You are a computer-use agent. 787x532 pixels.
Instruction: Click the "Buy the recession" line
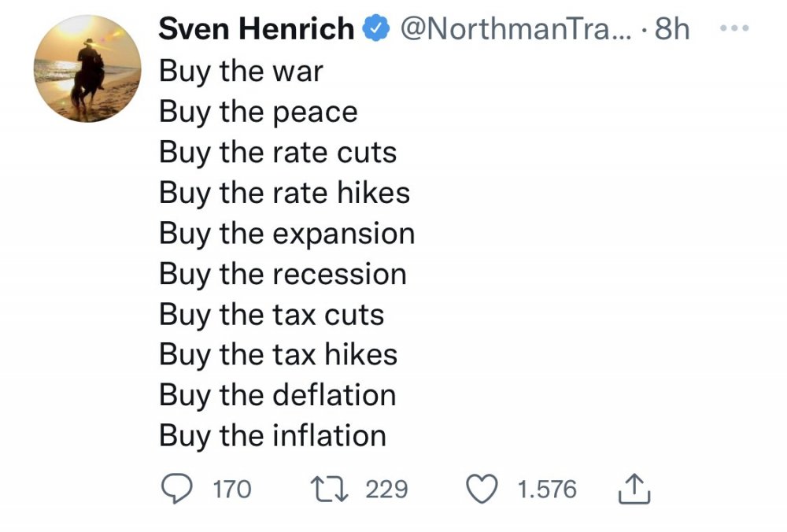point(283,274)
